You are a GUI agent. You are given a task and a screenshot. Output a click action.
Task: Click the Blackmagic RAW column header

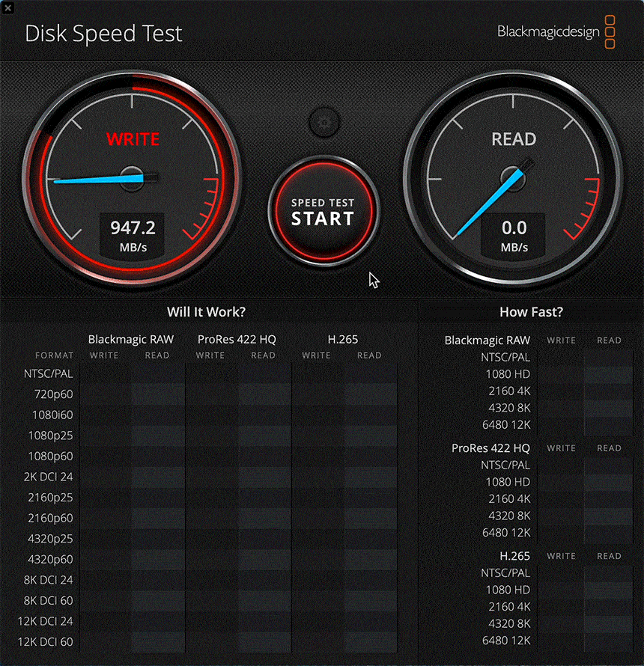pyautogui.click(x=131, y=340)
